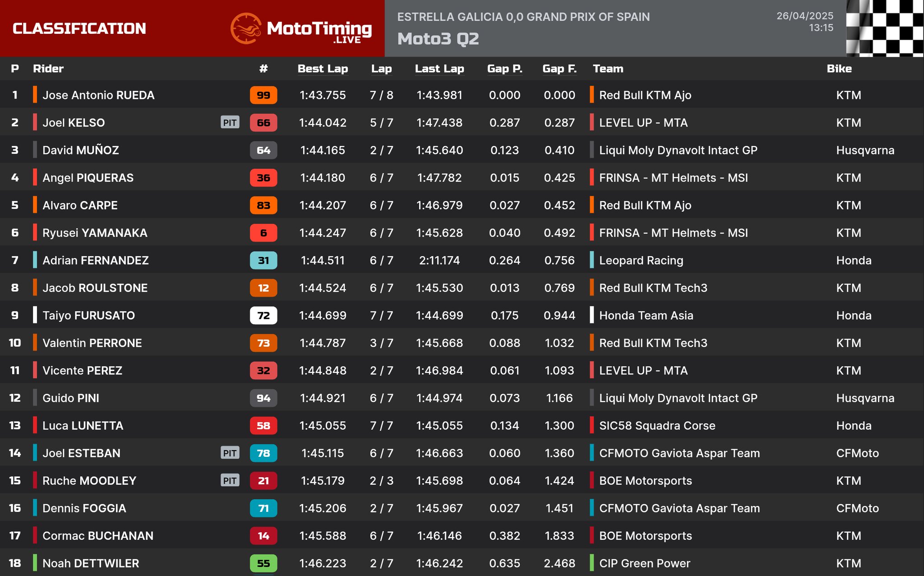
Task: Sort results by the Best Lap column
Action: click(x=323, y=69)
